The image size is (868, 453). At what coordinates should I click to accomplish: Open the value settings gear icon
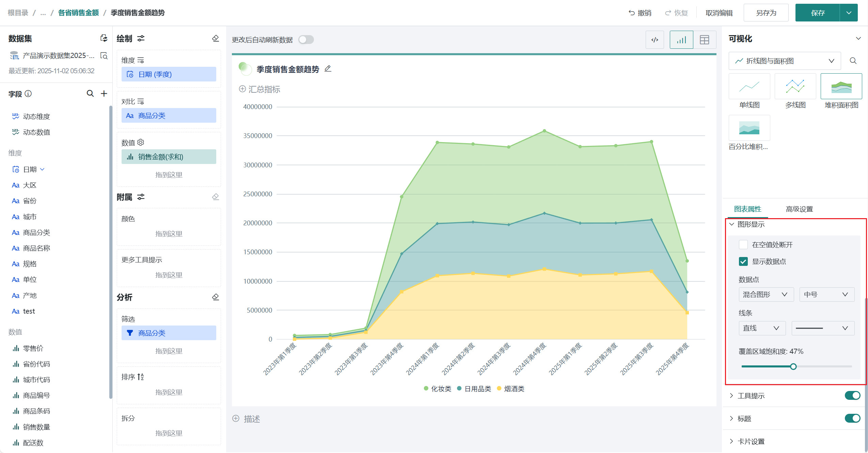141,142
